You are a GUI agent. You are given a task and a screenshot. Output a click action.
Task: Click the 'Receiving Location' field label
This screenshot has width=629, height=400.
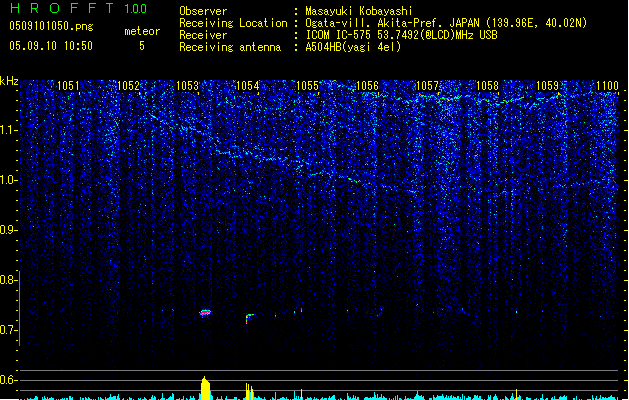(233, 23)
